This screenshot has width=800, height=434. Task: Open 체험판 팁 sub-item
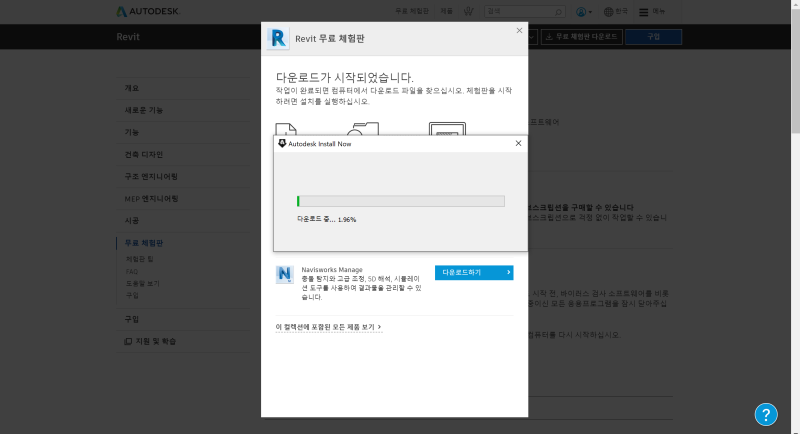pos(139,259)
